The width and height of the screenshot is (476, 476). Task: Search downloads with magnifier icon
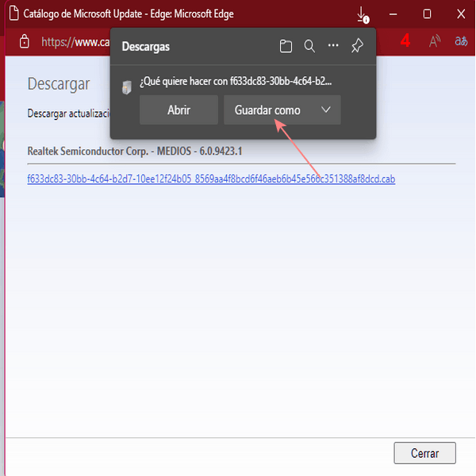tap(309, 47)
